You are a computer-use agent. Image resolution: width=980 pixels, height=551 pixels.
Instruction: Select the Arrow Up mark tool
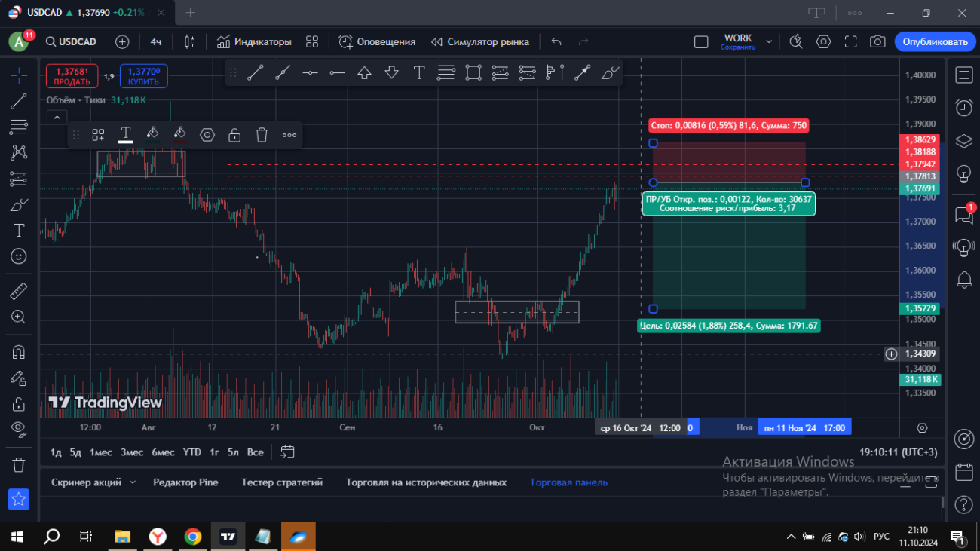coord(364,72)
